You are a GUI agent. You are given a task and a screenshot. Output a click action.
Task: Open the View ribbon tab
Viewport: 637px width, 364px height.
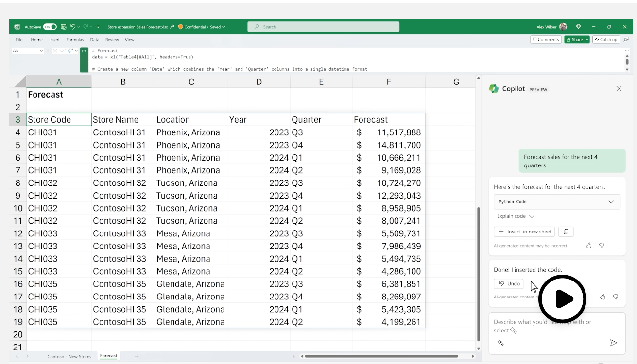[x=129, y=40]
